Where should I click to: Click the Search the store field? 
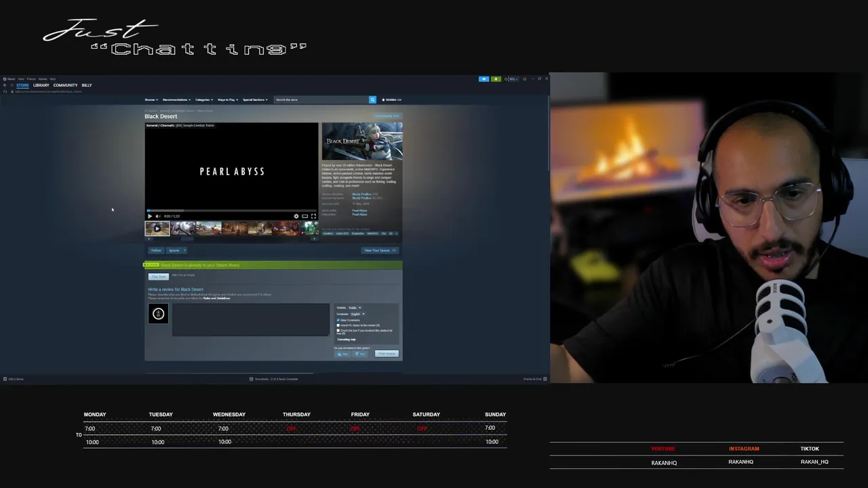(321, 100)
